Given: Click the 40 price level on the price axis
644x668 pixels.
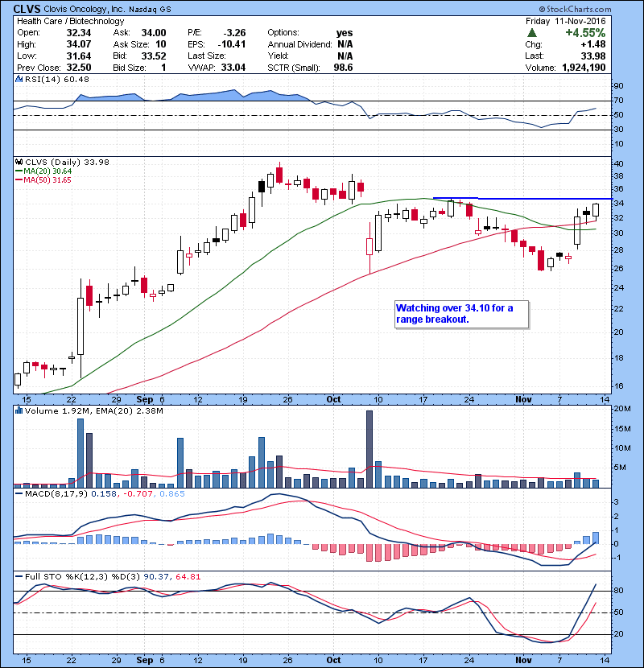Looking at the screenshot, I should click(618, 163).
